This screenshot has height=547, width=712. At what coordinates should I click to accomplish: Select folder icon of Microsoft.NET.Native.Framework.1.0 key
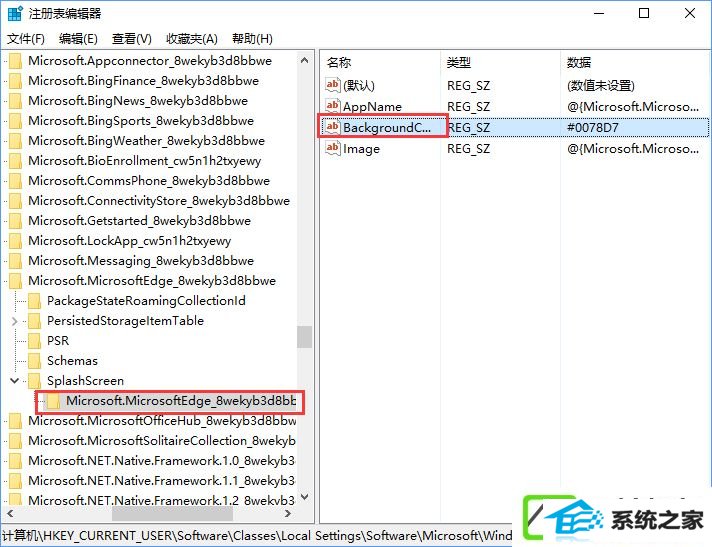click(x=15, y=461)
